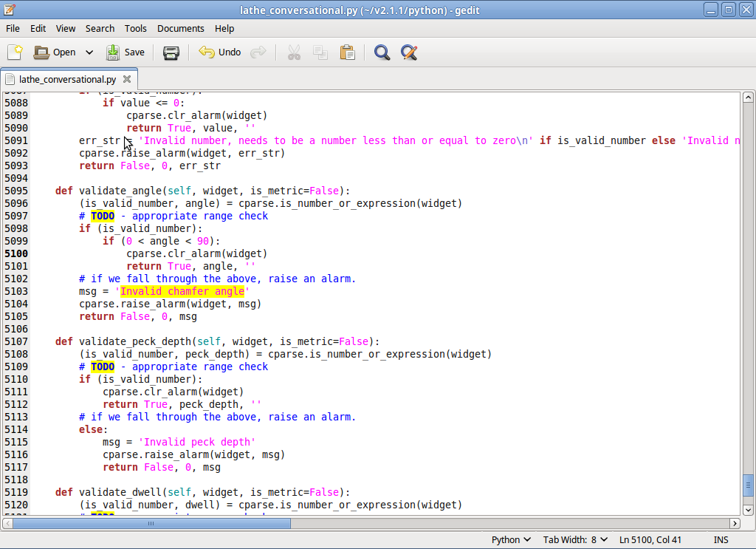The width and height of the screenshot is (756, 549).
Task: Minimize the gedit window
Action: tap(711, 10)
